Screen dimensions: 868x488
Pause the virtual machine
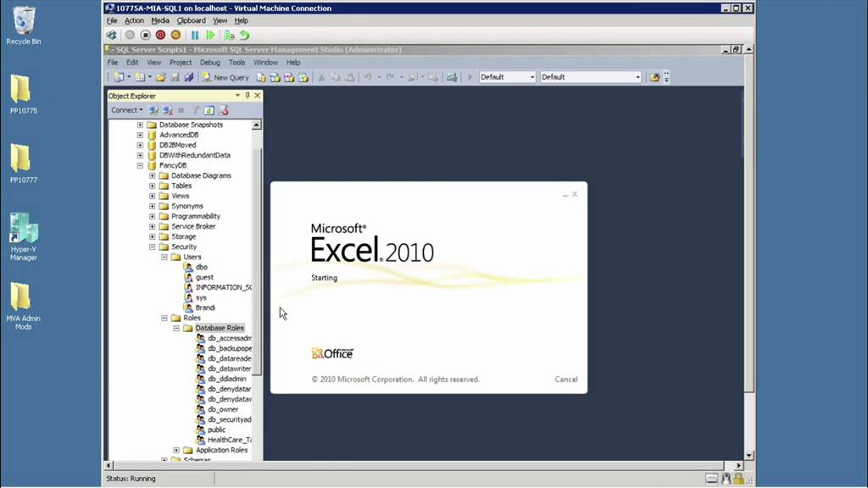(195, 36)
